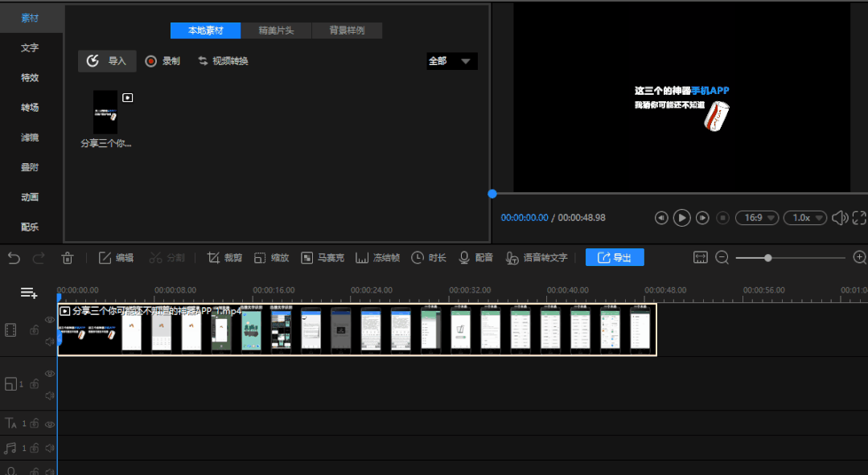The image size is (868, 475).
Task: Click the 导入 import button
Action: coord(107,61)
